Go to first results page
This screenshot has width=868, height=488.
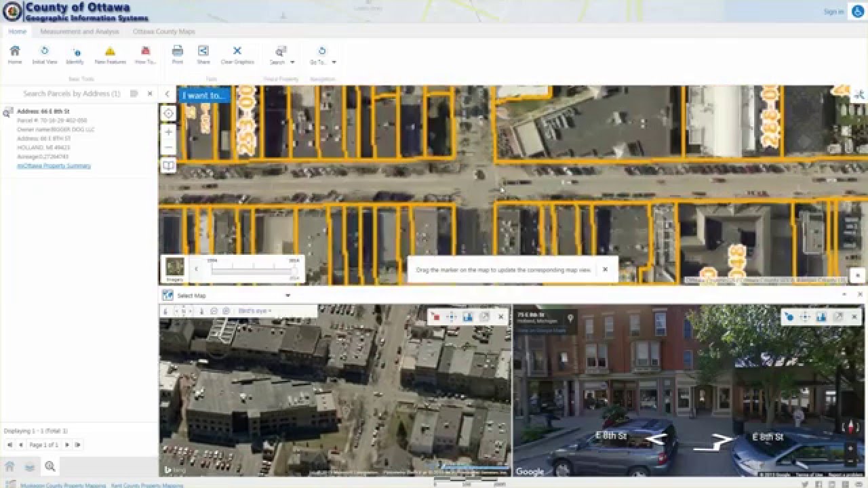point(9,445)
